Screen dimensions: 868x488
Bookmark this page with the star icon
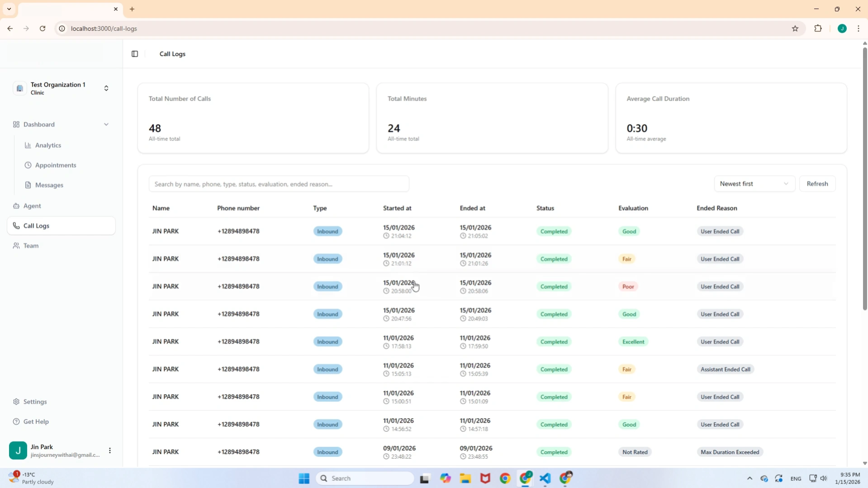pos(795,28)
